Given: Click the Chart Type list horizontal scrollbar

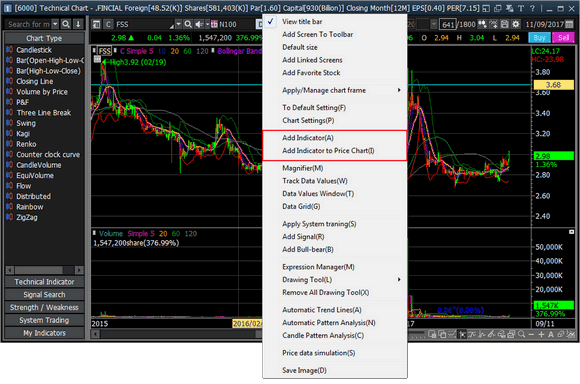Looking at the screenshot, I should pos(44,270).
